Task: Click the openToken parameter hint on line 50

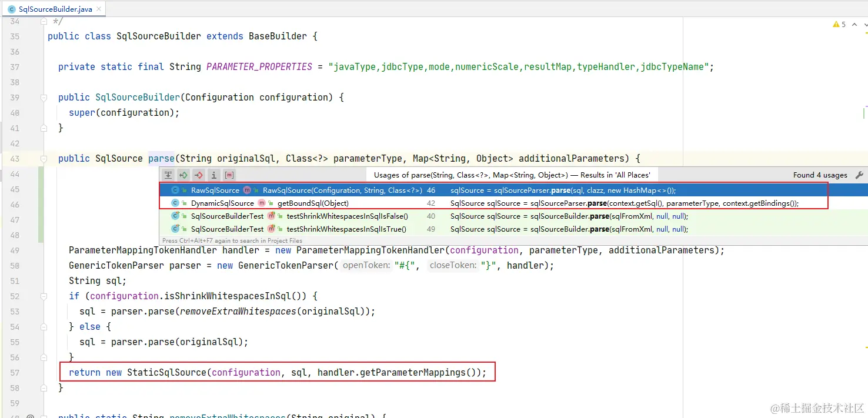Action: (368, 266)
